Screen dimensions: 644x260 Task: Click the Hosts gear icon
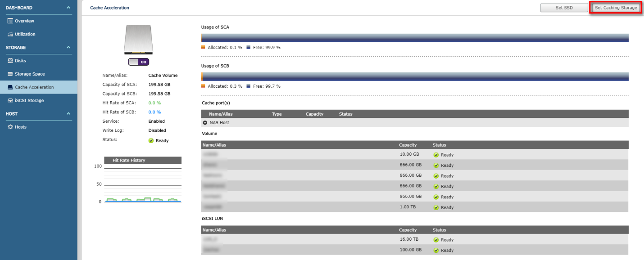[10, 127]
